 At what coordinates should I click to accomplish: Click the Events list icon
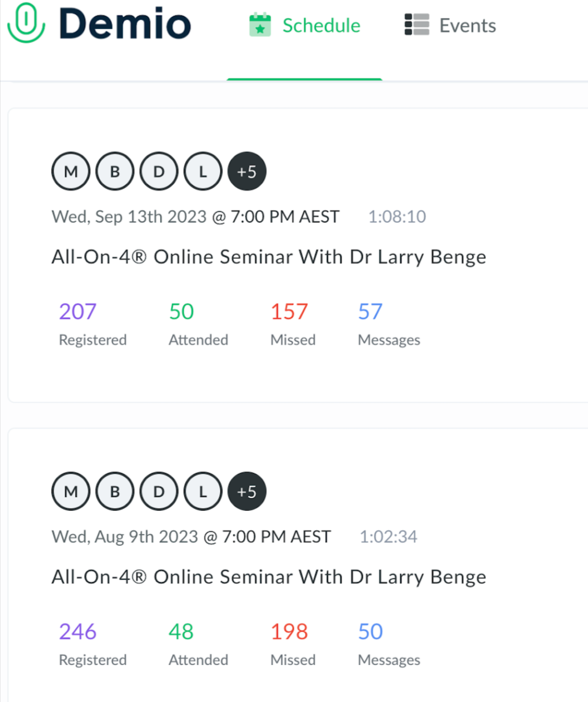[417, 25]
